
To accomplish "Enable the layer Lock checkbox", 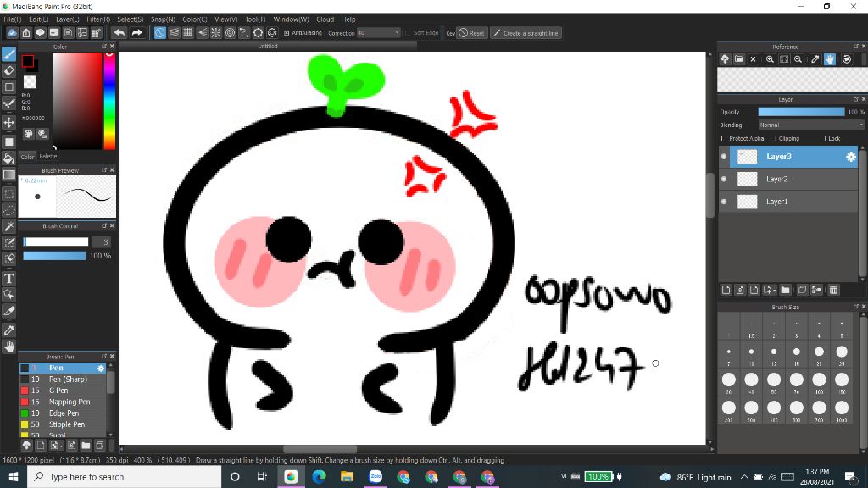I will coord(822,139).
